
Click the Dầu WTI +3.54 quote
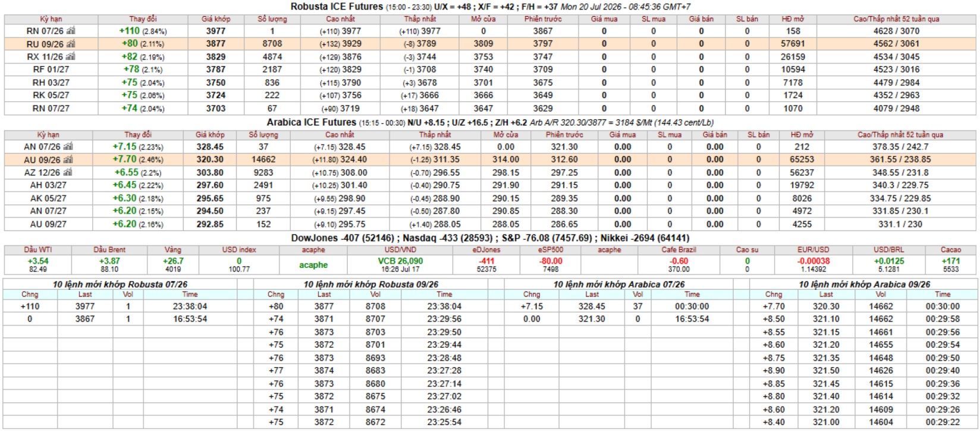coord(38,261)
